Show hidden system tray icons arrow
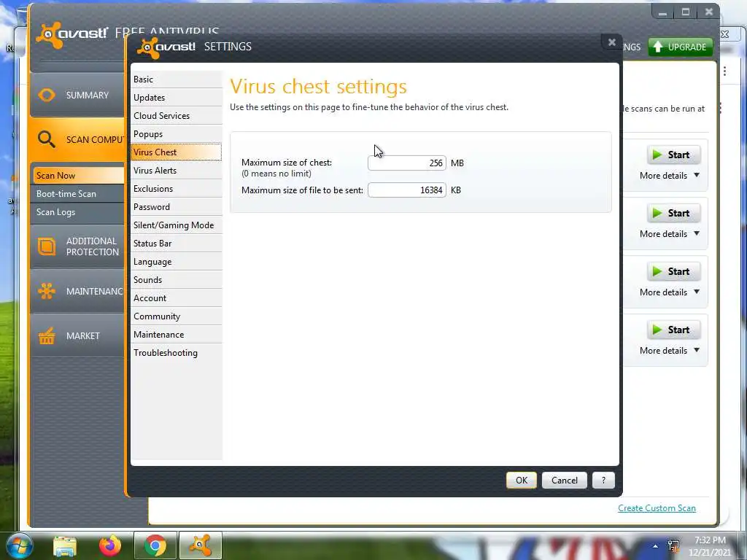This screenshot has height=560, width=747. (656, 546)
